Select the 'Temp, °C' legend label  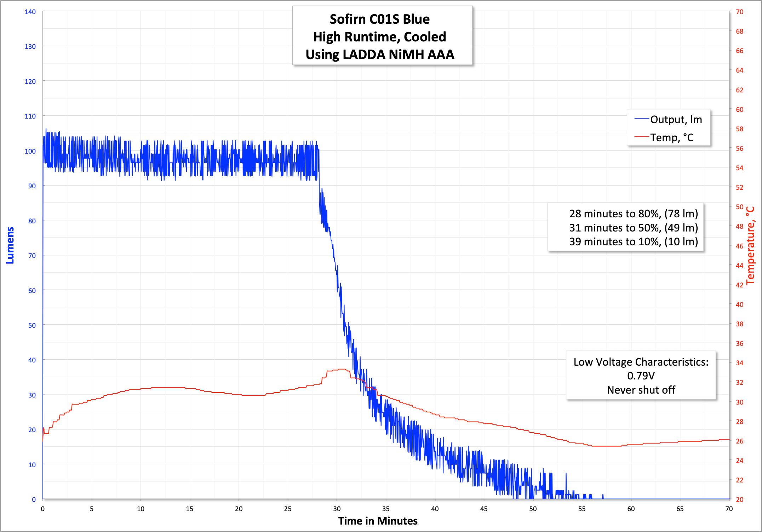tap(672, 137)
